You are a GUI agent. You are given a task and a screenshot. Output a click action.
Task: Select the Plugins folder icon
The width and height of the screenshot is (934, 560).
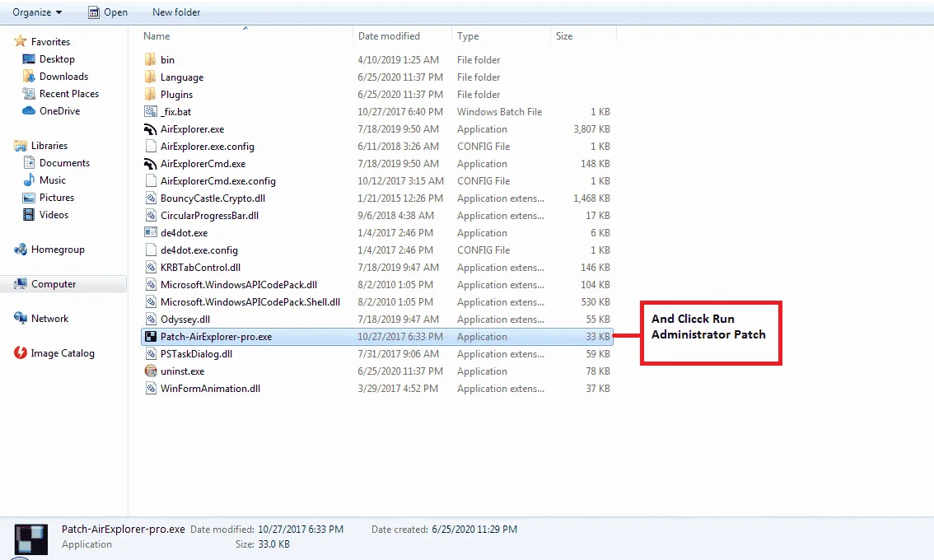(x=150, y=94)
